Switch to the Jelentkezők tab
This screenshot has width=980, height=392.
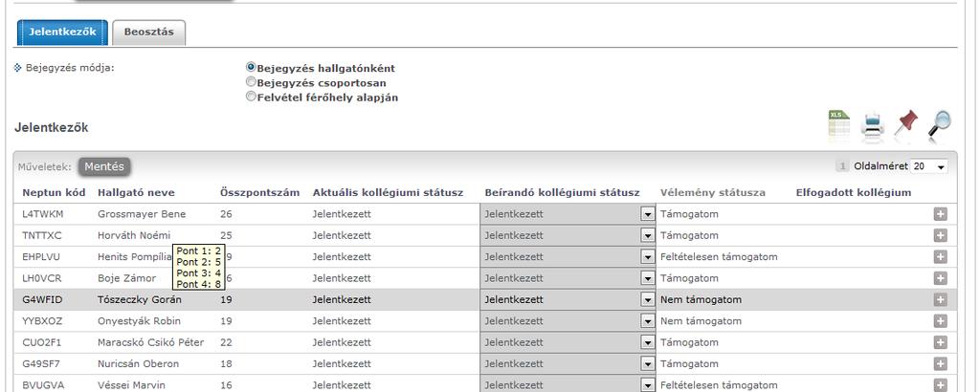62,32
